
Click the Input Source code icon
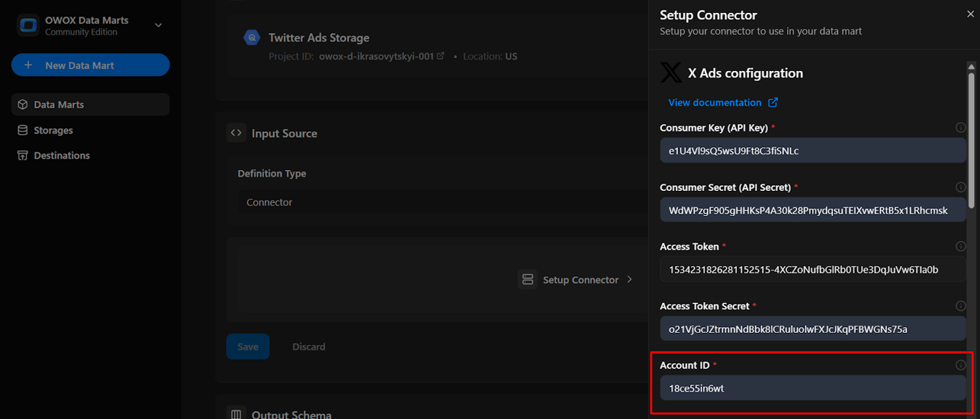point(235,133)
